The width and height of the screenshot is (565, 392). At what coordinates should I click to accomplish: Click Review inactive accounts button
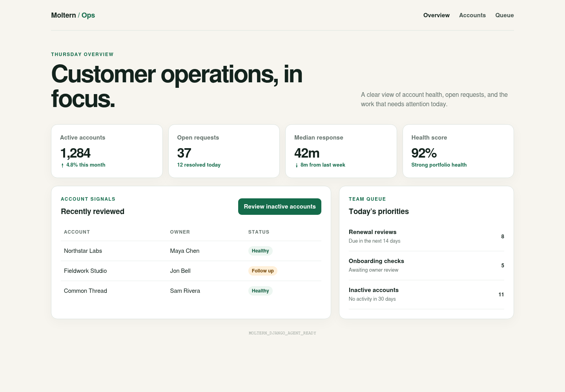point(280,207)
